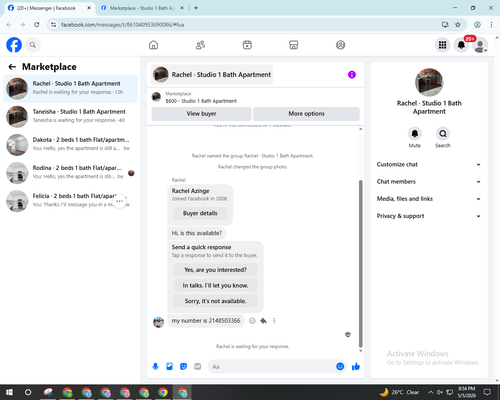Expand Chat members section

tap(429, 182)
